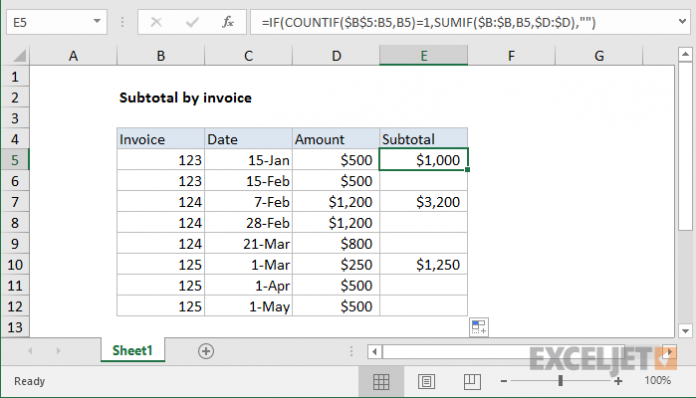This screenshot has height=398, width=696.
Task: Expand the formula bar chevron
Action: click(683, 21)
